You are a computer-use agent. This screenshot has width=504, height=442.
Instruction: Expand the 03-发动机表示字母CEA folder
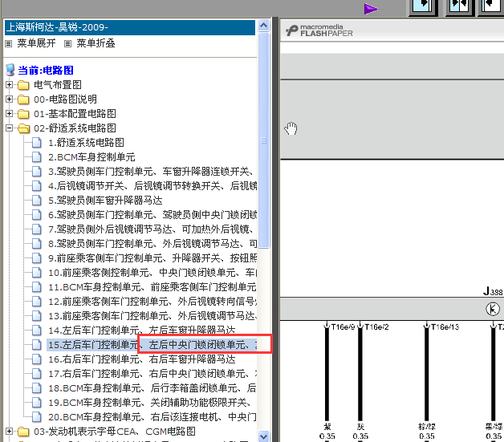pos(10,432)
